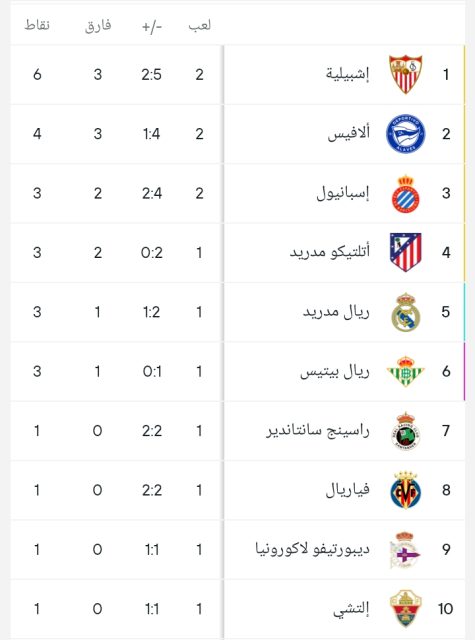Open team name إشبيلية

tap(347, 75)
